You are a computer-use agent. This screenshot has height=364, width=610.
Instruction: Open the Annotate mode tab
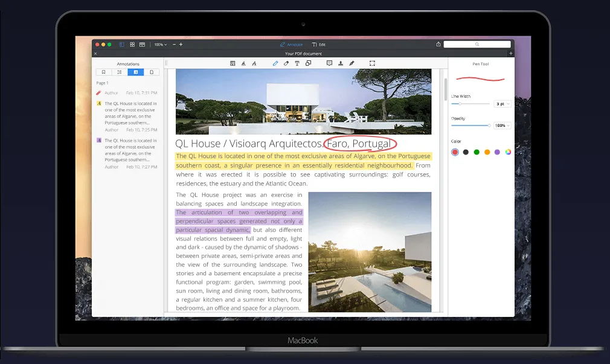coord(291,44)
